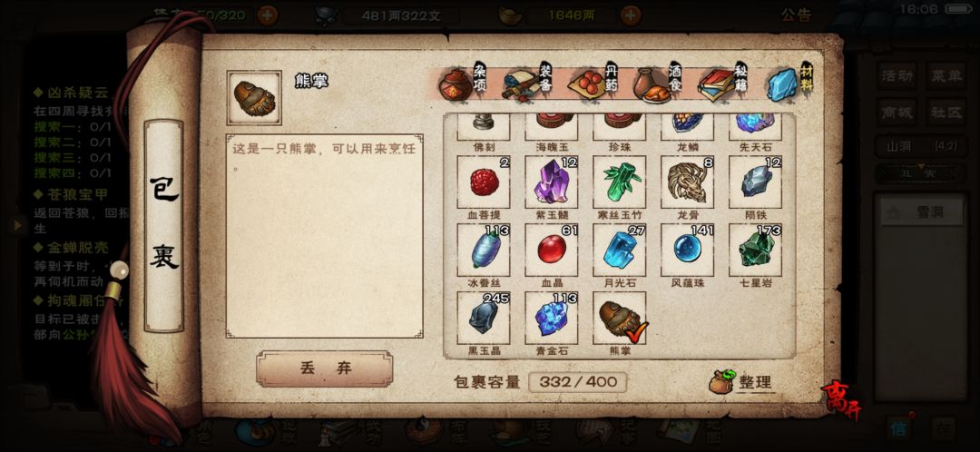Switch to the 丹药 pills tab
The width and height of the screenshot is (980, 452).
(593, 84)
